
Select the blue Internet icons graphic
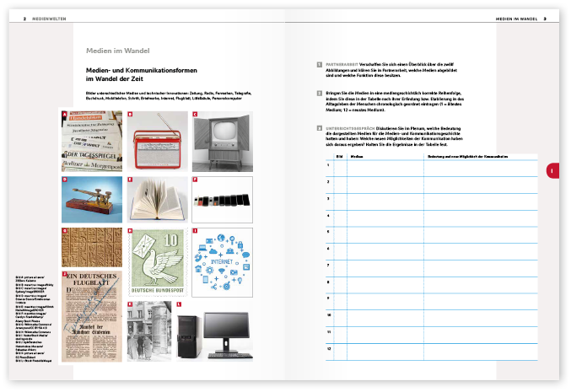click(221, 260)
